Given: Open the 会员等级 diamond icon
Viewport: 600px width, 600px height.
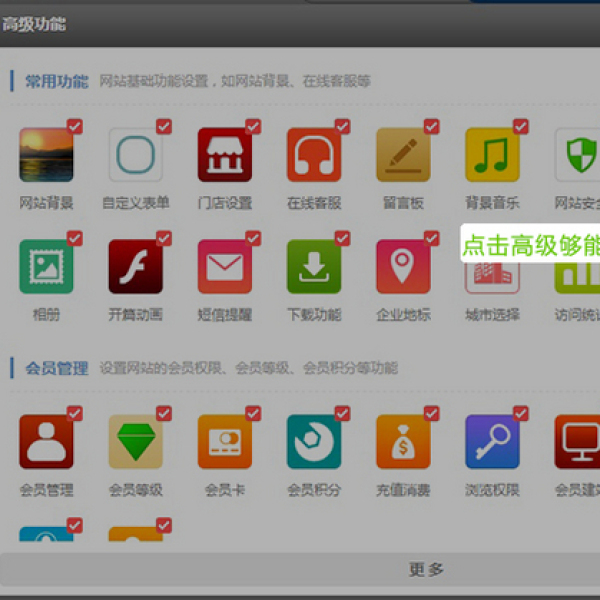Looking at the screenshot, I should tap(135, 442).
